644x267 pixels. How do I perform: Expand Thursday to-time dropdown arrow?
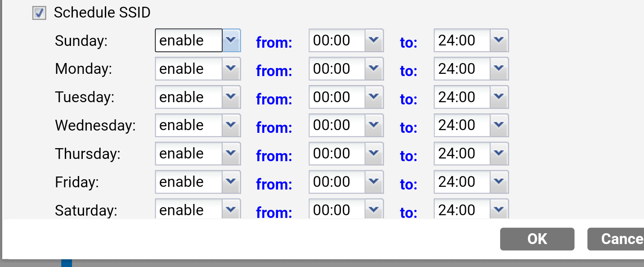[x=499, y=154]
